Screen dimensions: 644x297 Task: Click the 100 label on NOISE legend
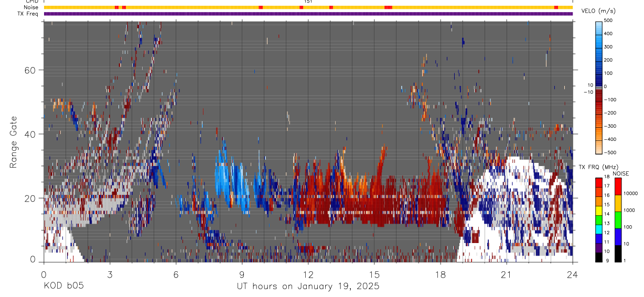[628, 227]
